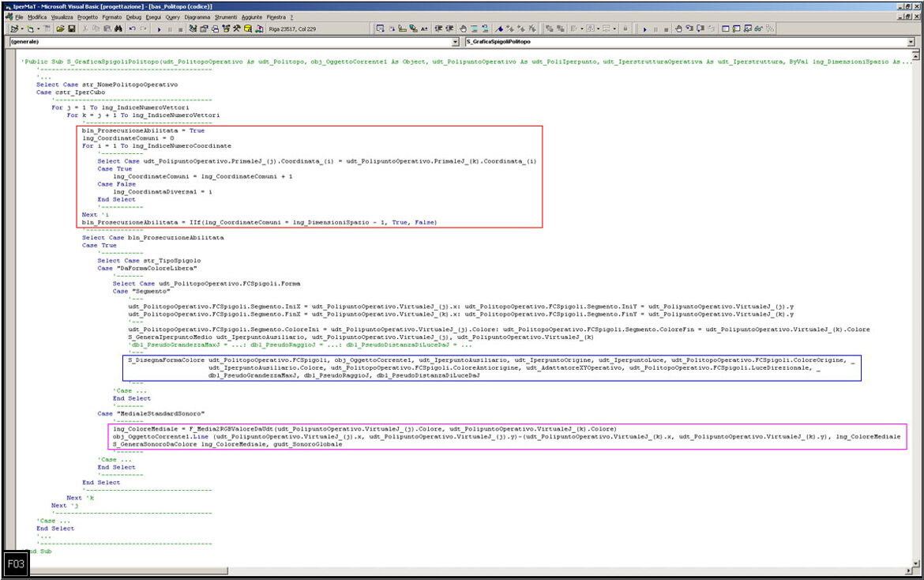
Task: Click the Open project folder icon
Action: pos(61,28)
